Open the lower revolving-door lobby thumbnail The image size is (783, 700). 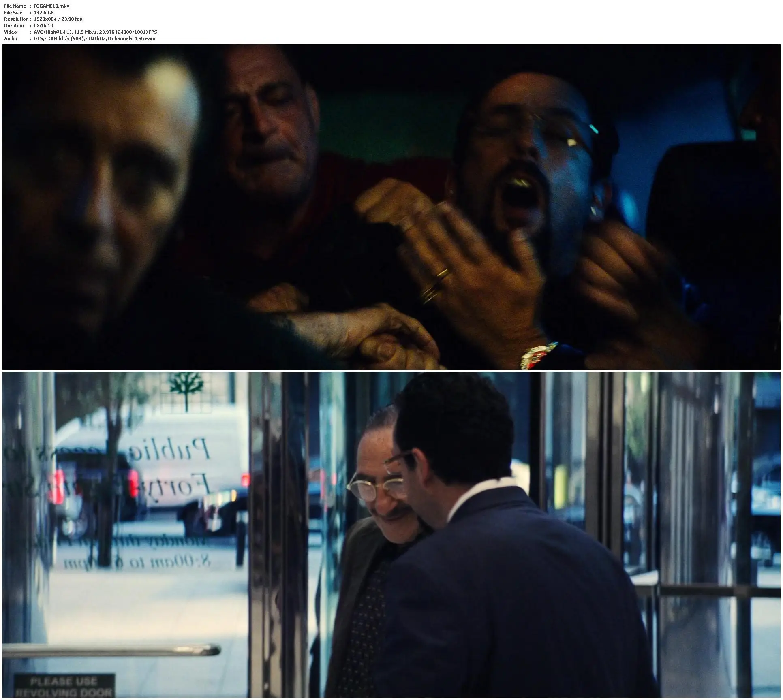[391, 535]
